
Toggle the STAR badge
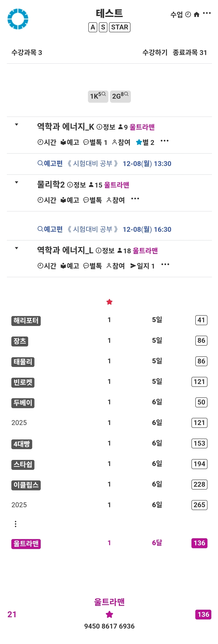click(120, 27)
